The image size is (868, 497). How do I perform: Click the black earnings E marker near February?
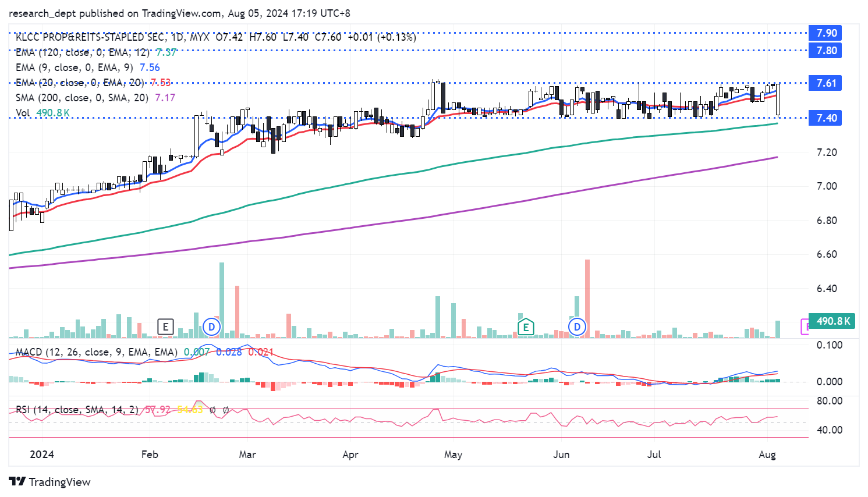165,326
